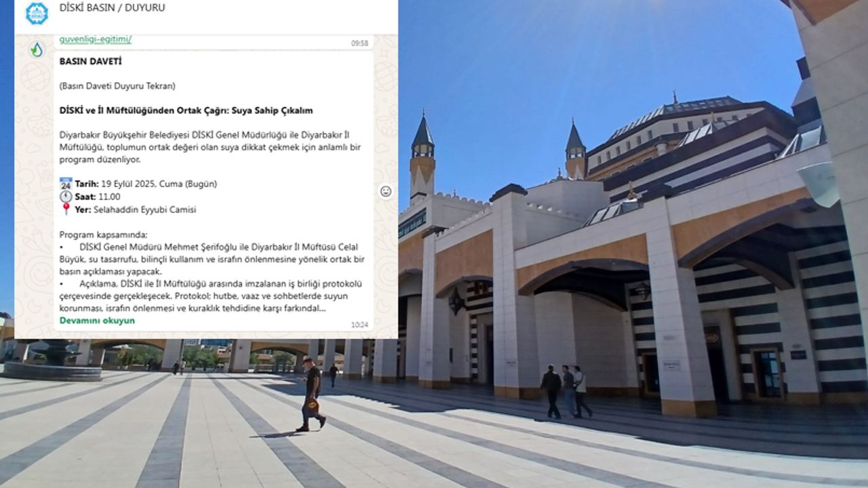The height and width of the screenshot is (488, 868).
Task: Click the 'Saat: 11.00' time text
Action: click(98, 197)
